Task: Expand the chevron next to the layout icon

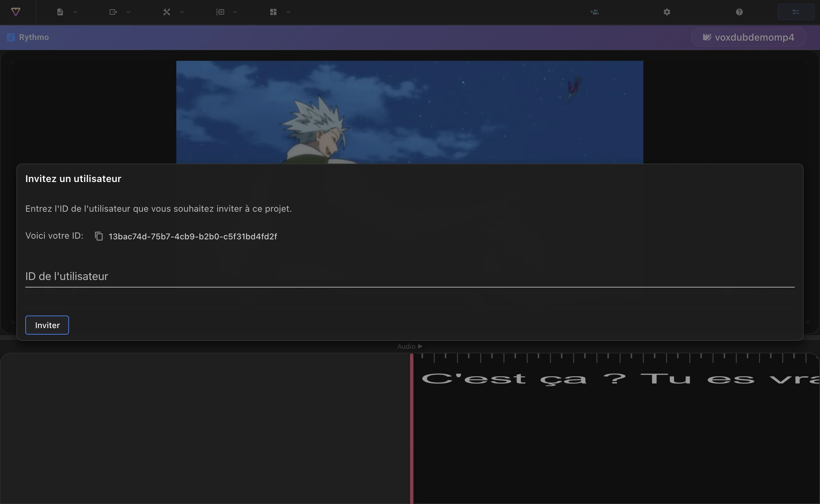Action: point(288,12)
